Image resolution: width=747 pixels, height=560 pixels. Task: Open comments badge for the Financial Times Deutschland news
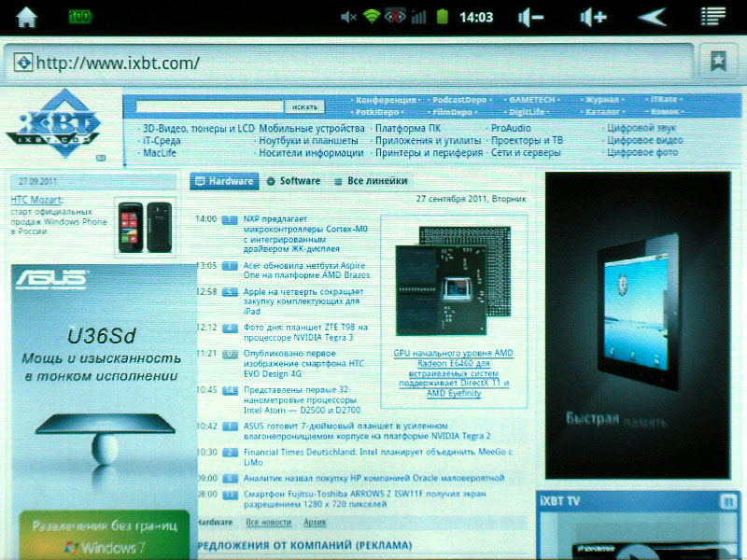(x=230, y=453)
